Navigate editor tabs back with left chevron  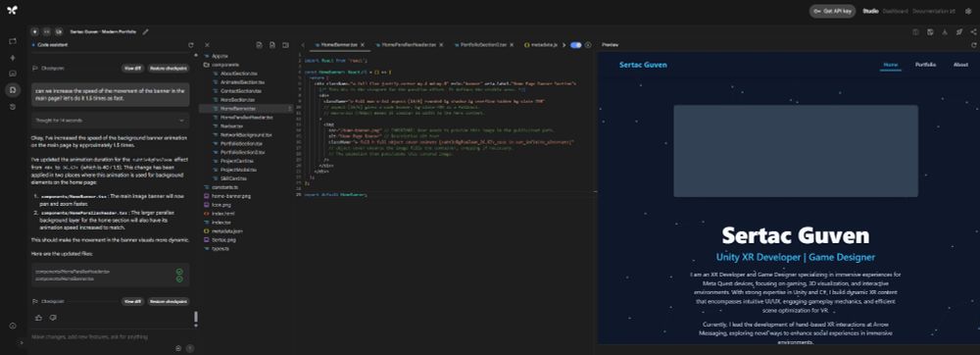[303, 45]
